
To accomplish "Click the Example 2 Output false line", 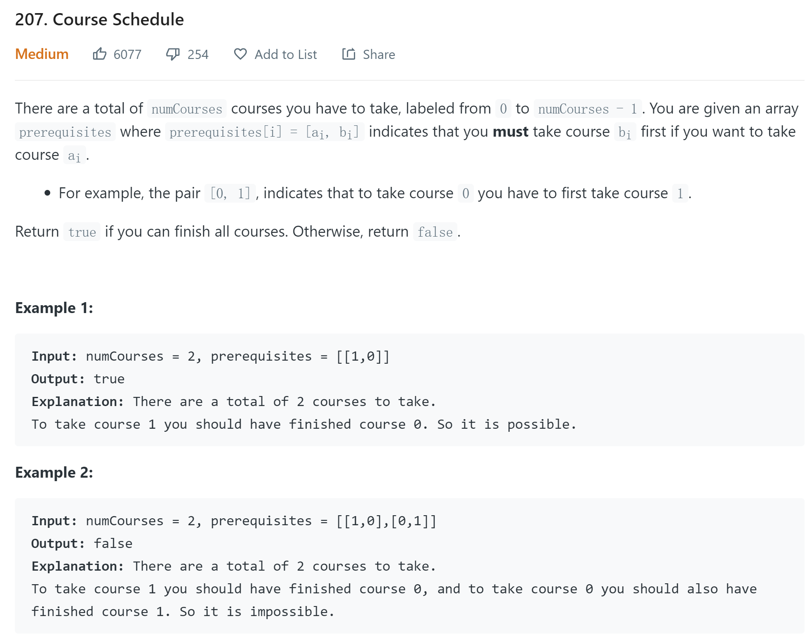I will click(x=82, y=544).
